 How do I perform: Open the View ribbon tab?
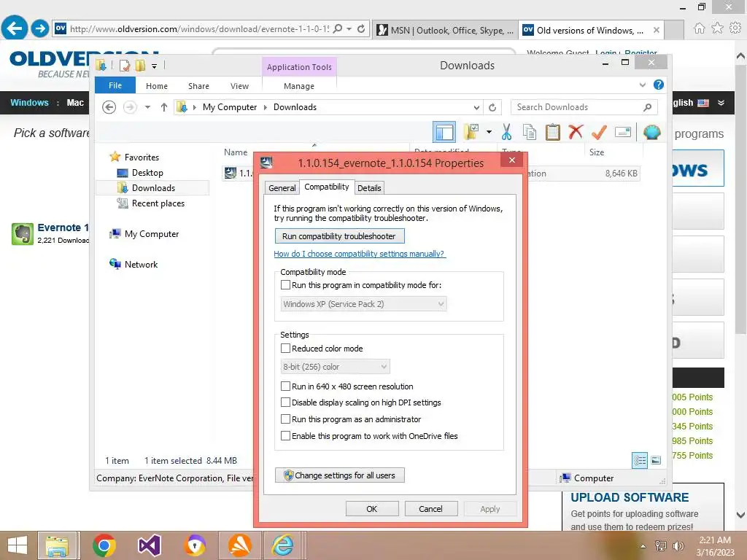click(239, 86)
